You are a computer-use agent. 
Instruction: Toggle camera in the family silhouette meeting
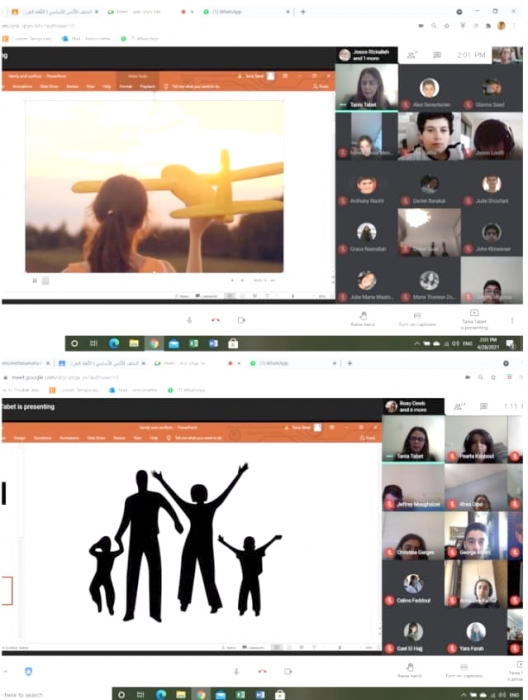(288, 671)
